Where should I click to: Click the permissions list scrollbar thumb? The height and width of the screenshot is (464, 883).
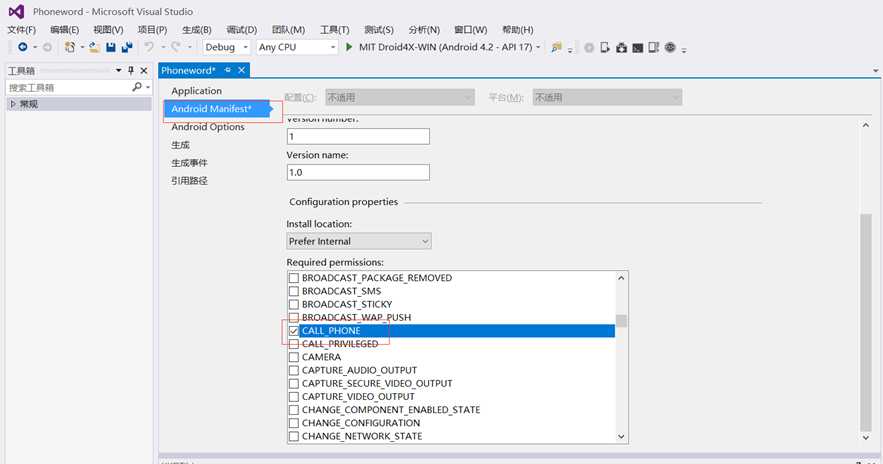pos(621,320)
